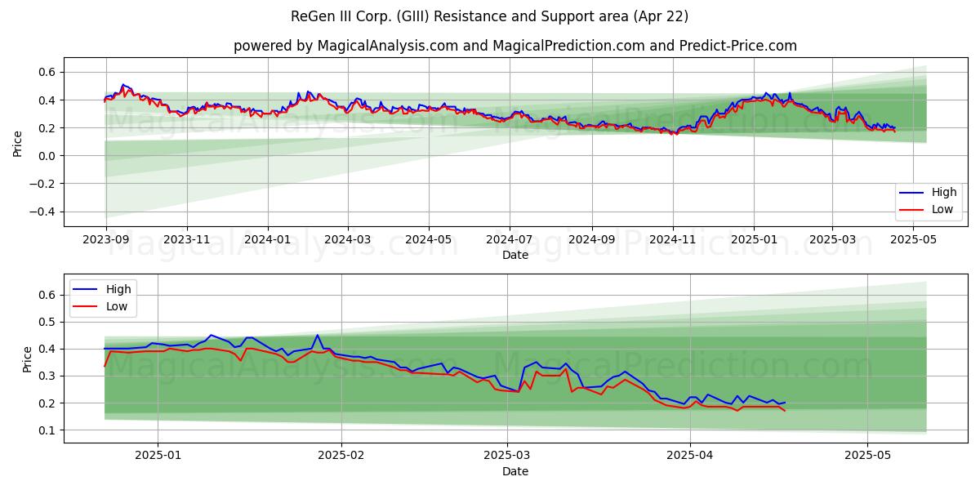
Task: Click the 2024-05 tick label
Action: click(x=430, y=238)
